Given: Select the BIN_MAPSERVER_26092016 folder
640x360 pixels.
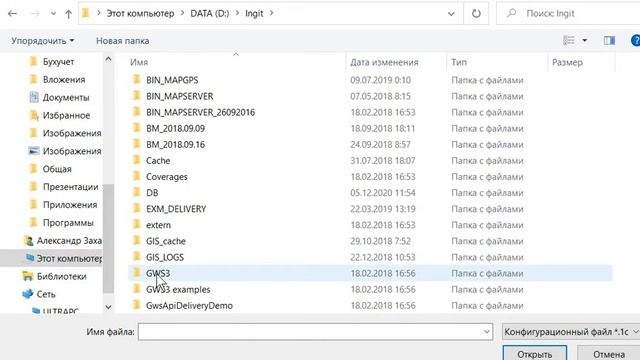Looking at the screenshot, I should click(x=200, y=112).
